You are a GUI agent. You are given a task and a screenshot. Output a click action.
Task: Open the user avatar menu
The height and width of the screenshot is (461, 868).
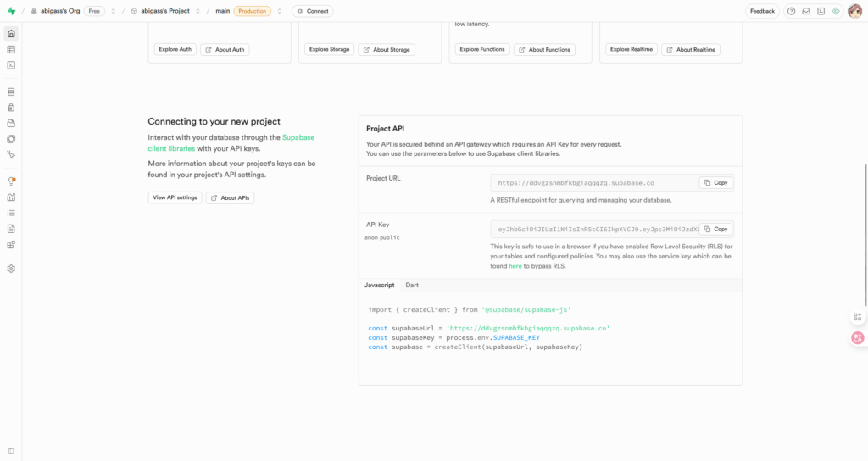click(x=854, y=11)
